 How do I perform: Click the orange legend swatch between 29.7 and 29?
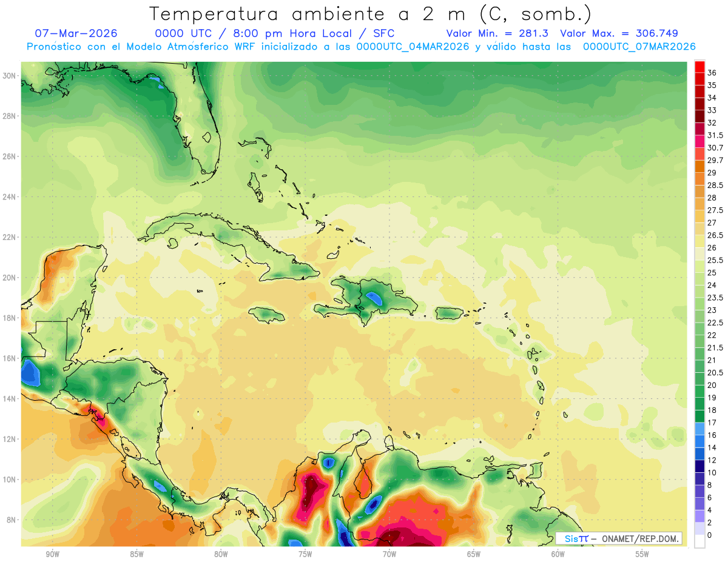(x=699, y=167)
